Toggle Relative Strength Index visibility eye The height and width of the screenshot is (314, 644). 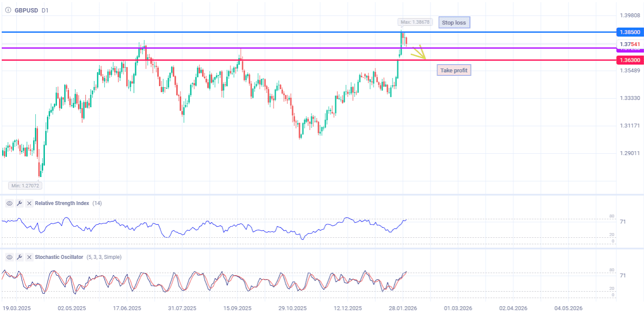point(9,203)
